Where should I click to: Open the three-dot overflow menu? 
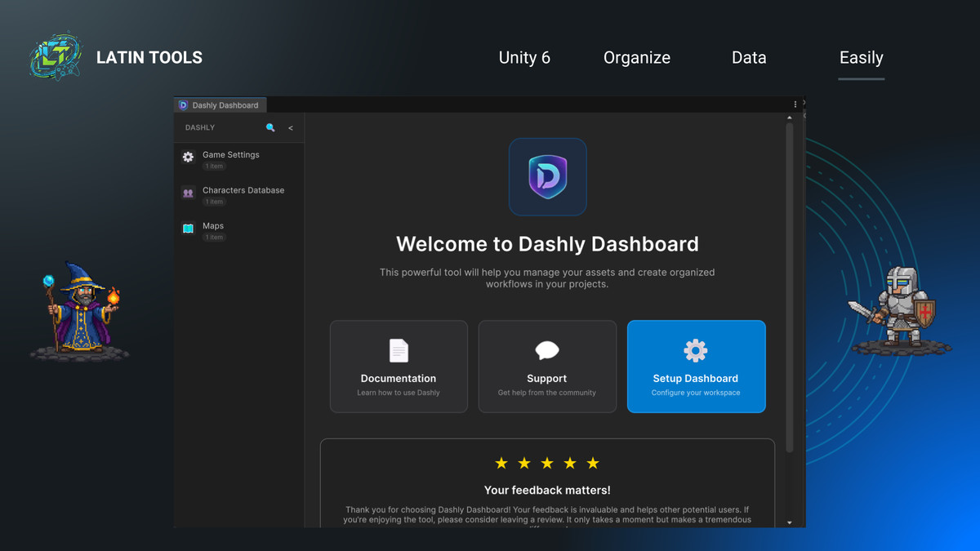(x=795, y=104)
